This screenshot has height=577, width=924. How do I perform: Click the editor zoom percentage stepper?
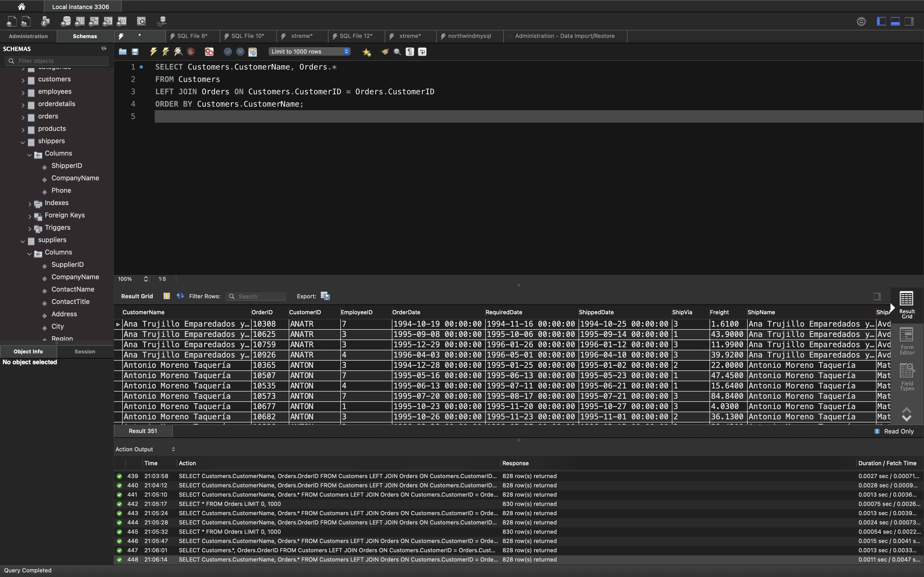(x=145, y=279)
